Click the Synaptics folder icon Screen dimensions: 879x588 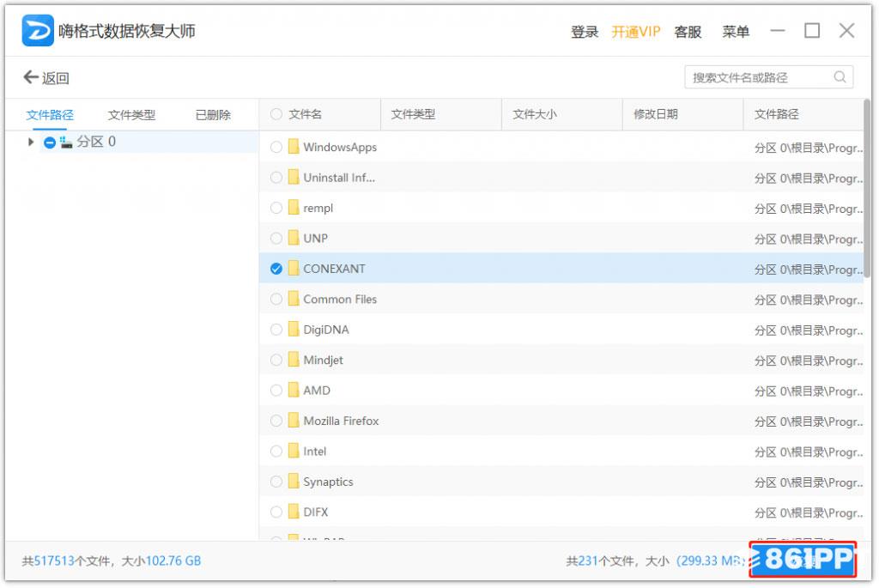[x=294, y=482]
